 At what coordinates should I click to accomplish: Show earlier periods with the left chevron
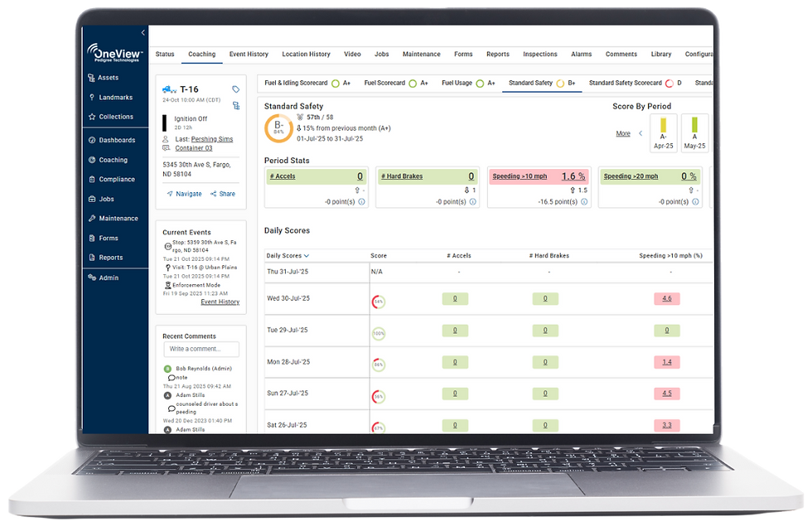640,133
